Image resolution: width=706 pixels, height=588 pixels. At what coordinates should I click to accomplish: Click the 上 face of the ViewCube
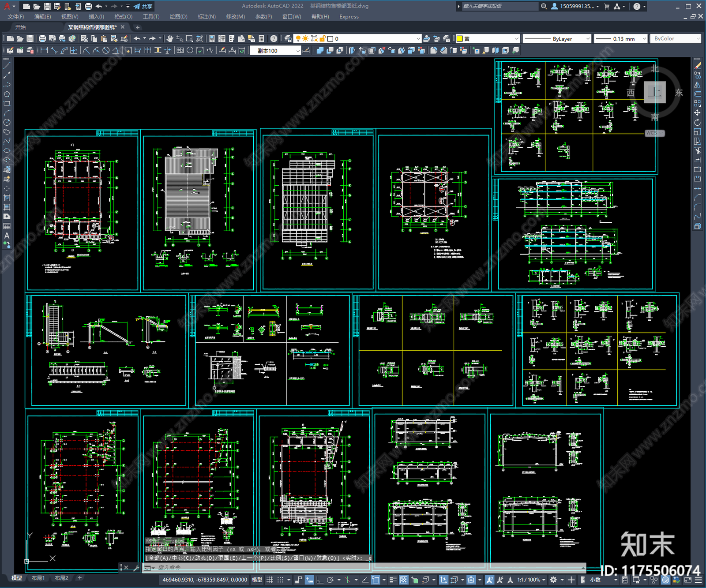[x=655, y=92]
